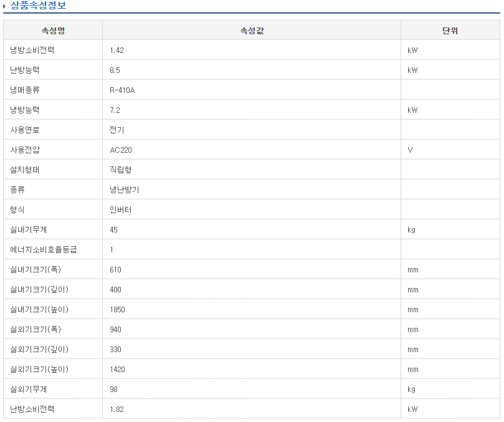
Task: Click the 단위 column header
Action: 450,31
